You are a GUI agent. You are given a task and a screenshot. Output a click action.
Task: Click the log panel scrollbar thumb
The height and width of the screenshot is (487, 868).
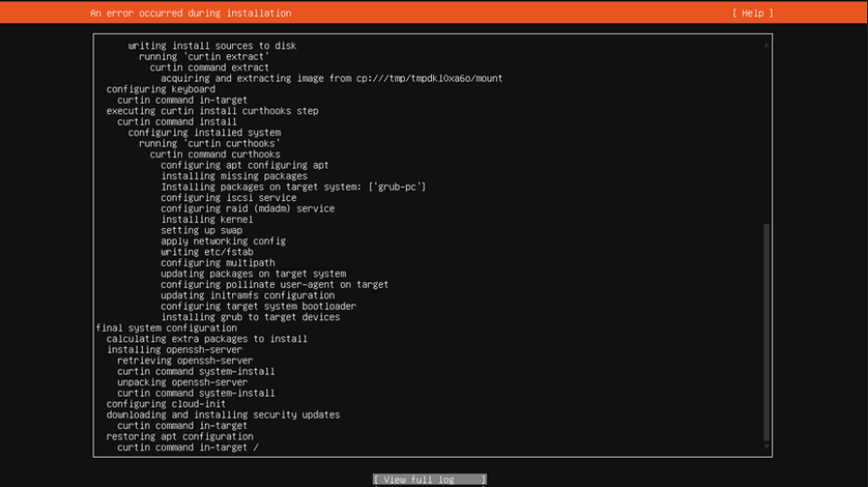tap(766, 332)
